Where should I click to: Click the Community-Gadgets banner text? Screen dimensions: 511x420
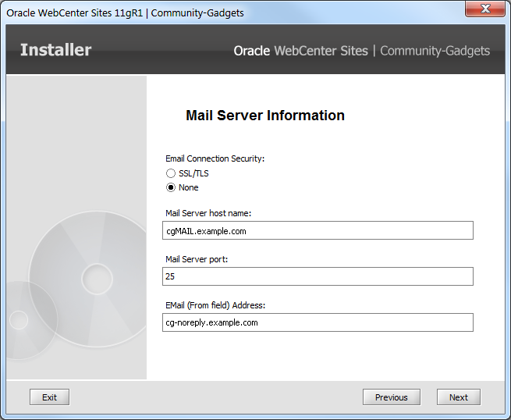point(435,51)
